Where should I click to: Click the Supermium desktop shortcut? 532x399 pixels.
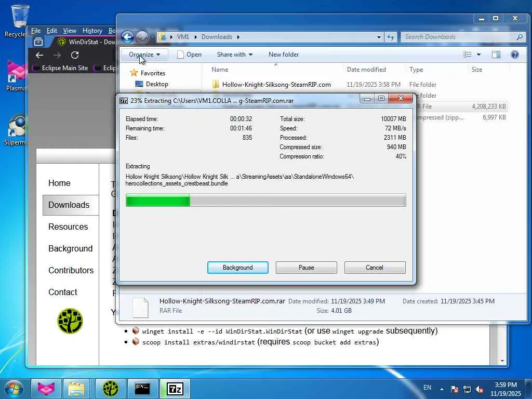coord(15,129)
